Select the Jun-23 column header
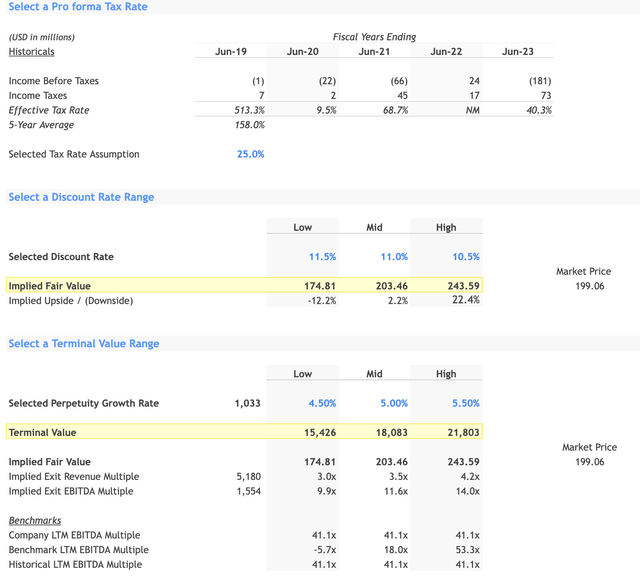 point(518,51)
